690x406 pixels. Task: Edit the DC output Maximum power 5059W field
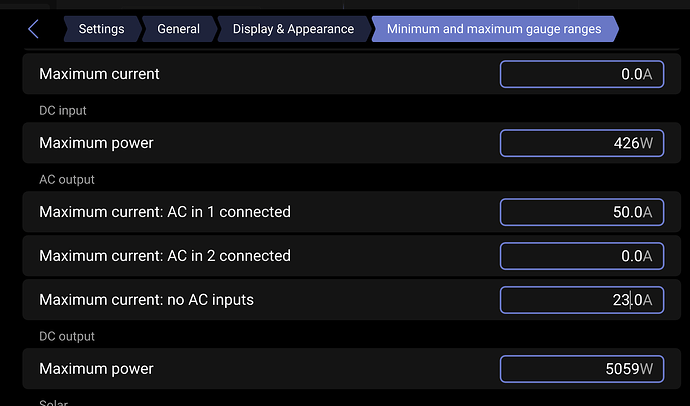pyautogui.click(x=581, y=369)
